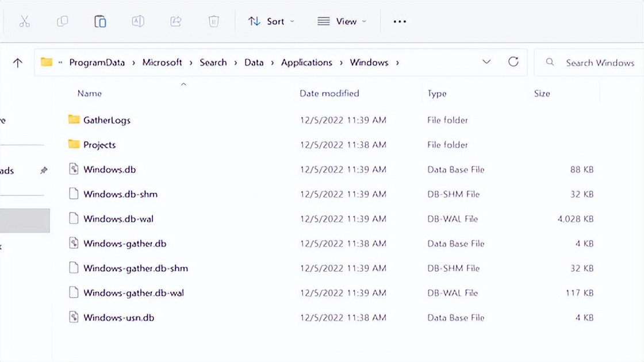This screenshot has height=362, width=644.
Task: Jump to the Search folder in breadcrumb
Action: (213, 62)
